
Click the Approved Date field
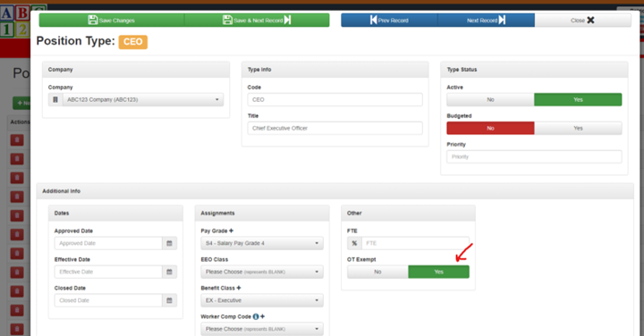pyautogui.click(x=108, y=243)
